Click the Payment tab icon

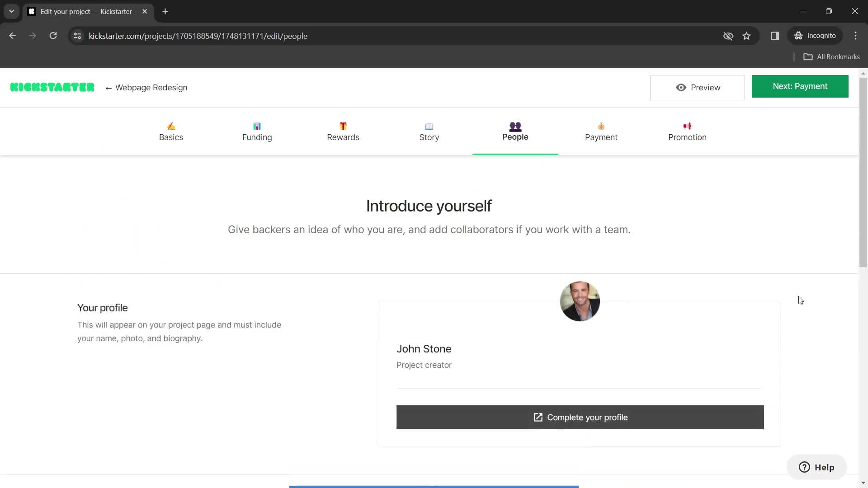click(601, 126)
